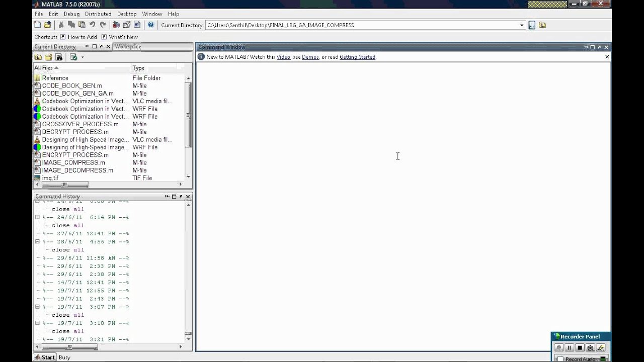Image resolution: width=644 pixels, height=362 pixels.
Task: Click the Paste clipboard icon
Action: 82,25
